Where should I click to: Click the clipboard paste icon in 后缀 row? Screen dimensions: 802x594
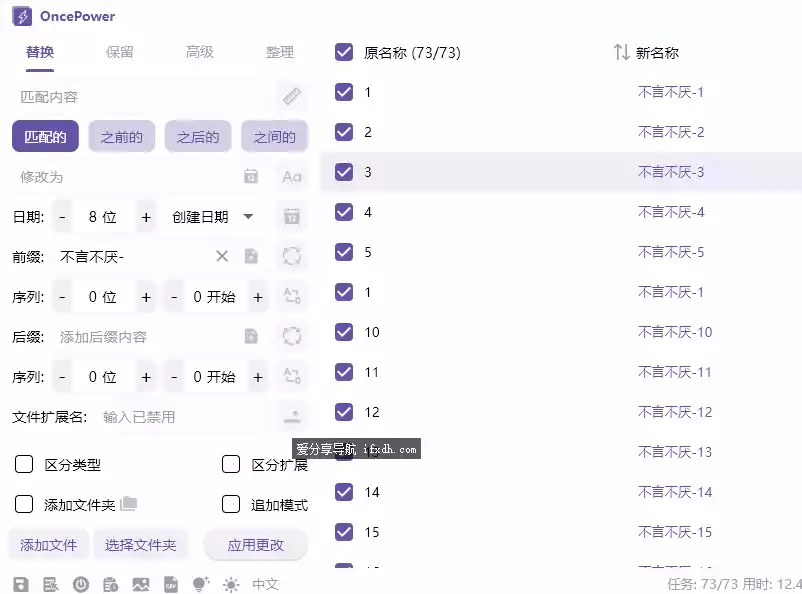tap(252, 336)
